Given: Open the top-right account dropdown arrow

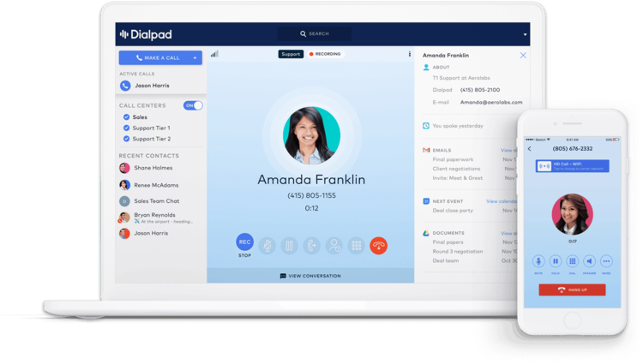Looking at the screenshot, I should coord(525,34).
